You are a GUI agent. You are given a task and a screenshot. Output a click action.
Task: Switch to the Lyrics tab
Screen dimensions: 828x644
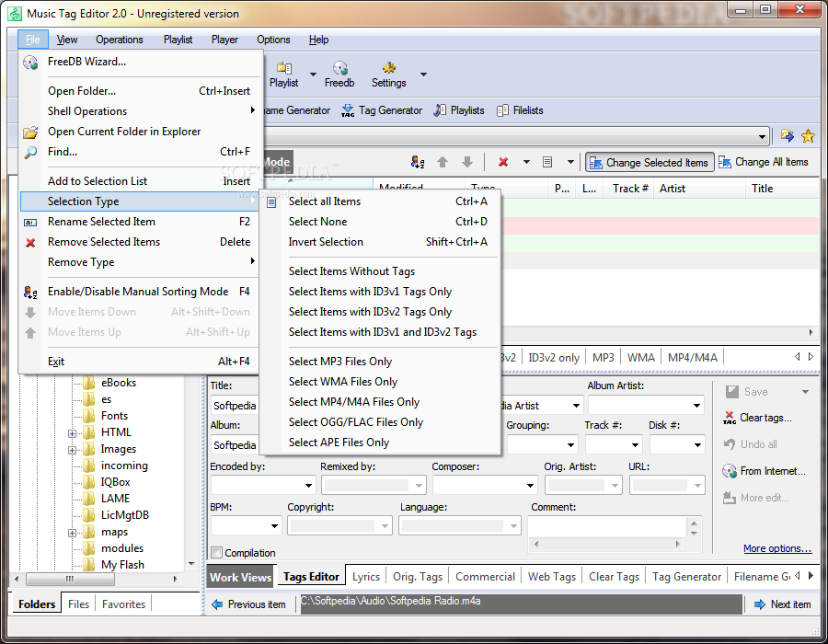pyautogui.click(x=366, y=577)
